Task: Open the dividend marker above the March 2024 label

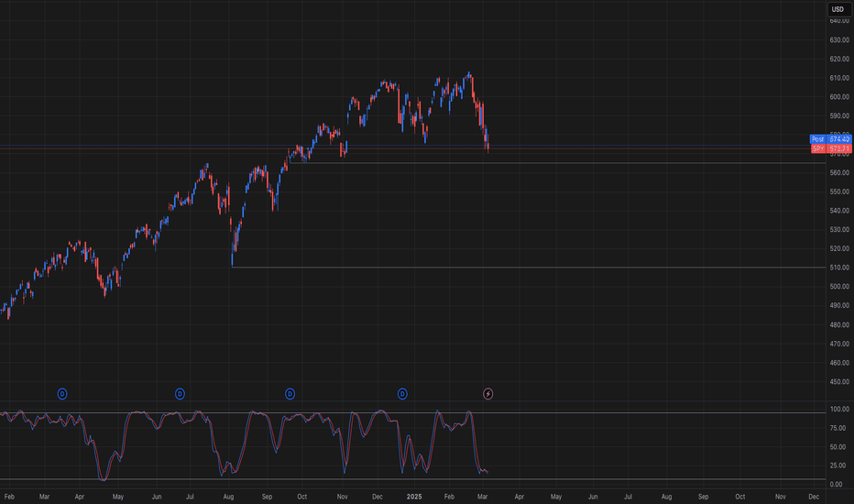Action: click(62, 394)
